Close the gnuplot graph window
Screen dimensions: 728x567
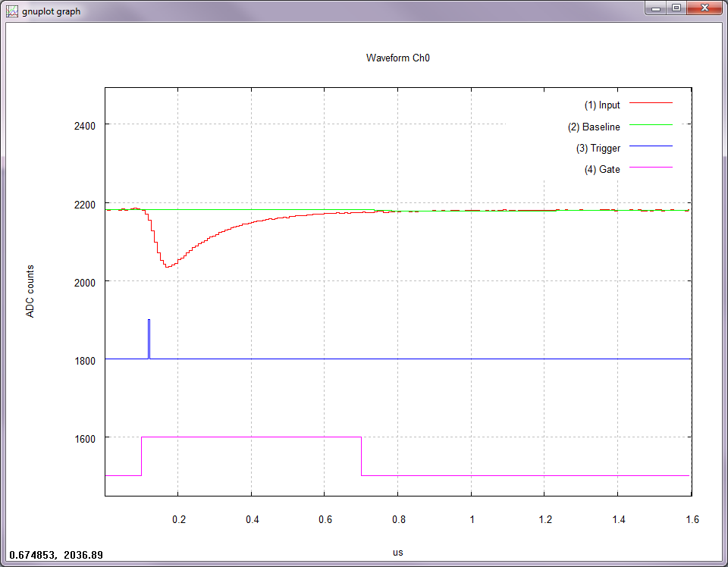click(x=704, y=8)
